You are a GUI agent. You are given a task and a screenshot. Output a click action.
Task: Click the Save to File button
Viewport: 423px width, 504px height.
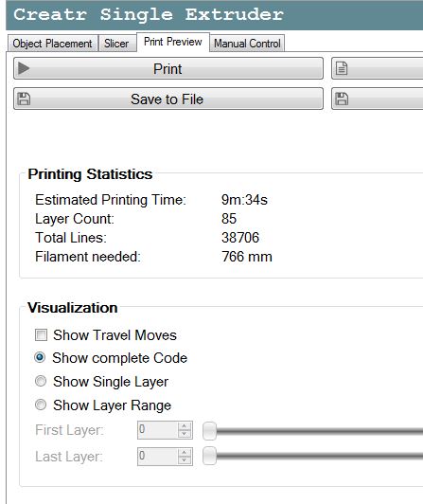coord(168,99)
